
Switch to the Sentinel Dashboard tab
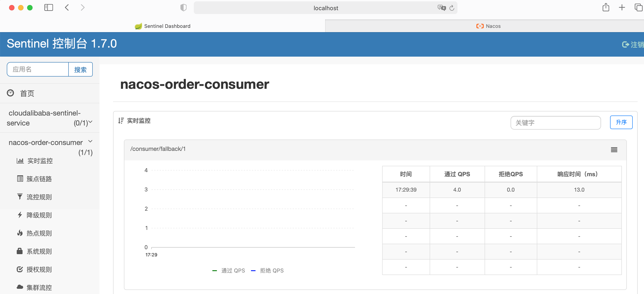(163, 26)
